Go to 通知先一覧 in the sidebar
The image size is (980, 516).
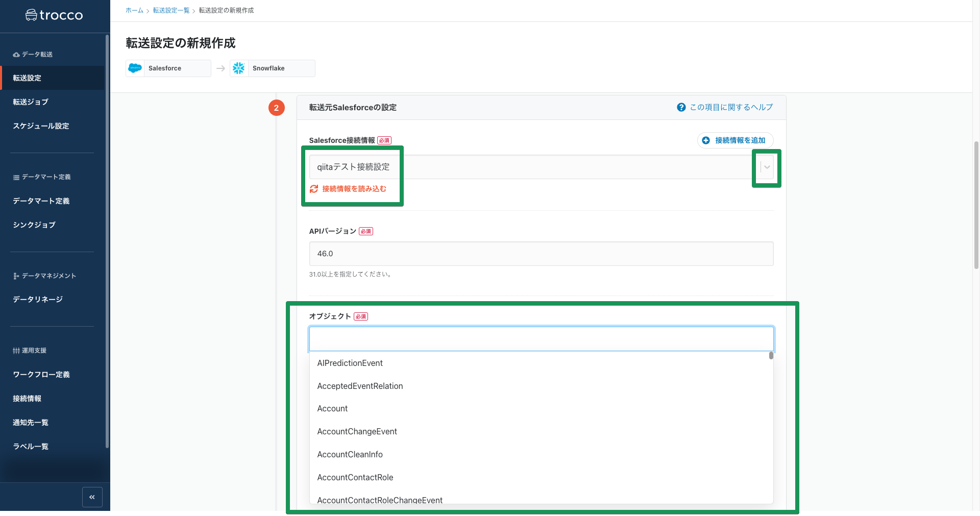(52, 423)
